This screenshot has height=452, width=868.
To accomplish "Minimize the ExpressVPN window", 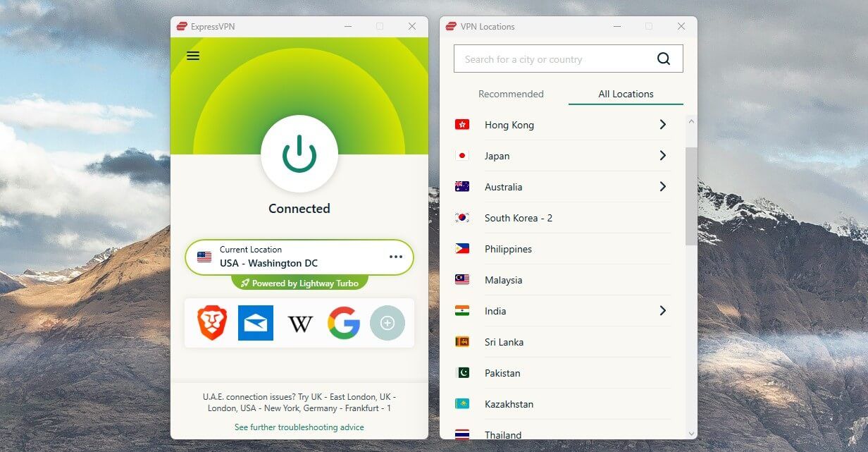I will coord(348,26).
